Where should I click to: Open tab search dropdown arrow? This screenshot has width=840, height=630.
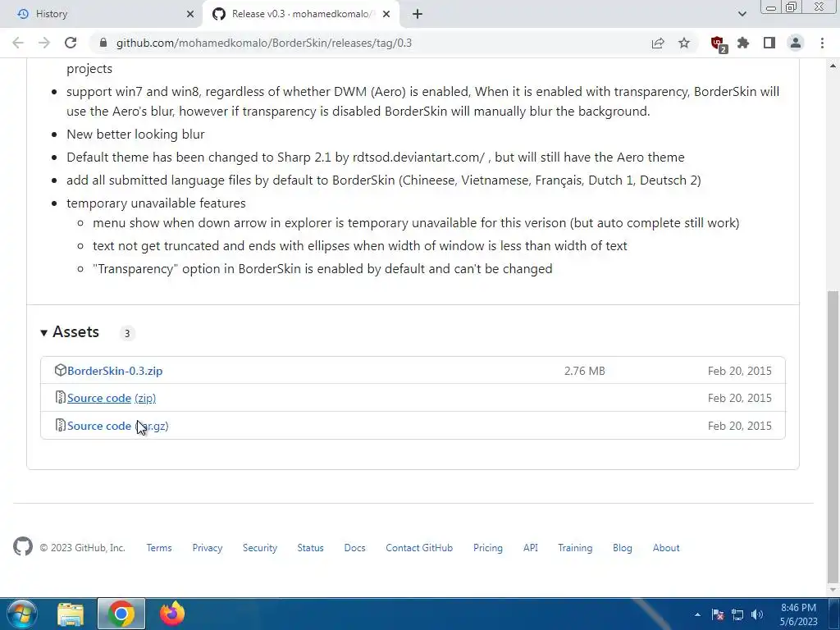(x=742, y=14)
